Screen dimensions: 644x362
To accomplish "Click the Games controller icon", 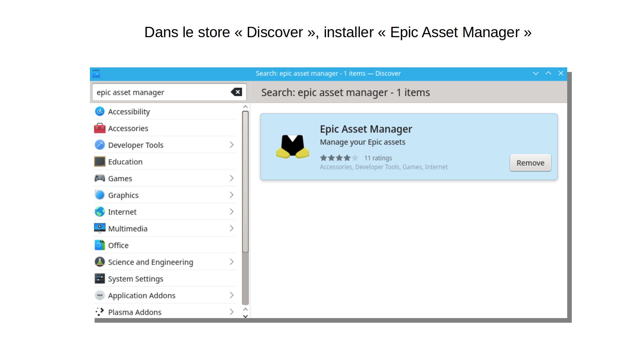I will pyautogui.click(x=100, y=178).
